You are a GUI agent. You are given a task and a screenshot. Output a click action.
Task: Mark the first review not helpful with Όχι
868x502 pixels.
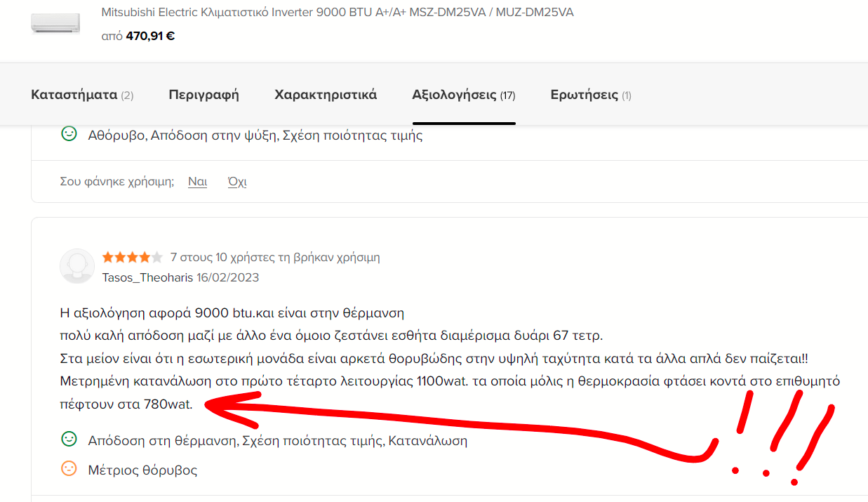[237, 182]
